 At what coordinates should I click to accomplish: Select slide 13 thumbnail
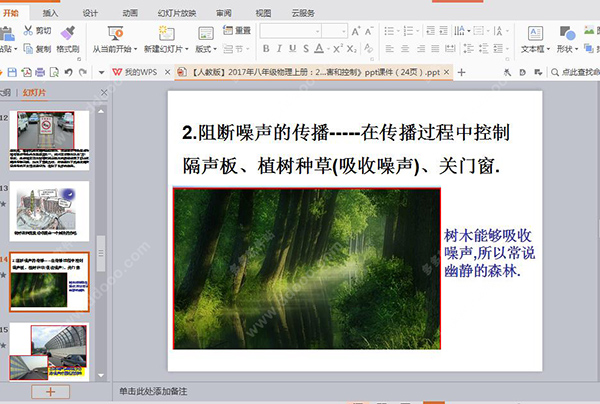tap(49, 211)
